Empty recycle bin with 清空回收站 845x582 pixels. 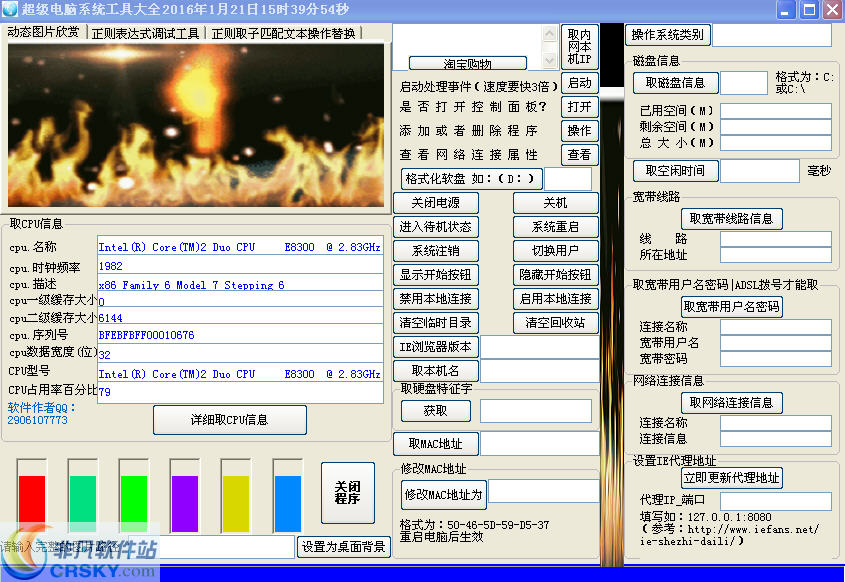tap(556, 323)
